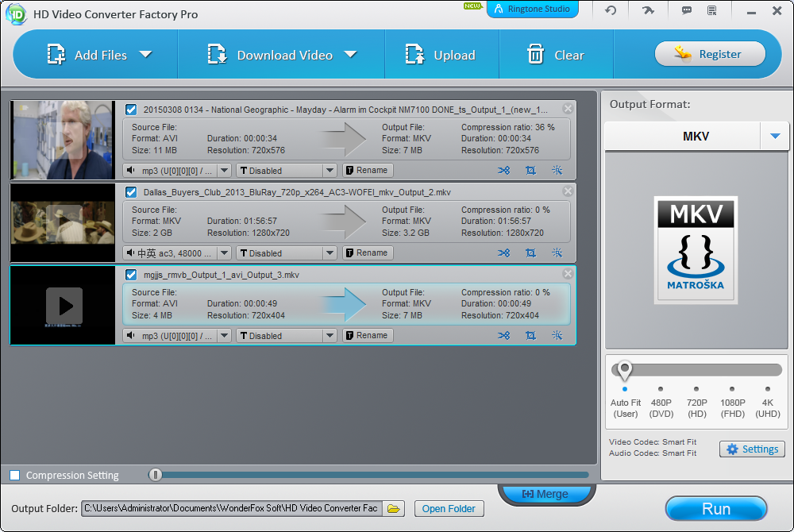
Task: Uncheck the mgjjs_rmvb_Output video checkbox
Action: [131, 275]
